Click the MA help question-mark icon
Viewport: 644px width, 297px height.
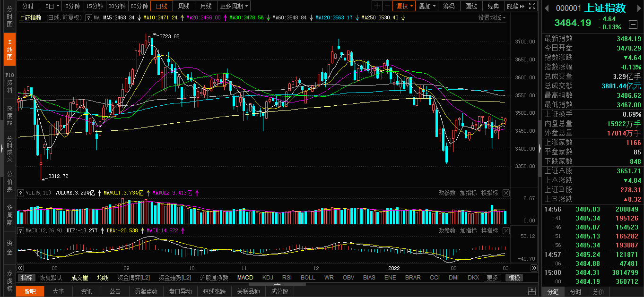[87, 17]
